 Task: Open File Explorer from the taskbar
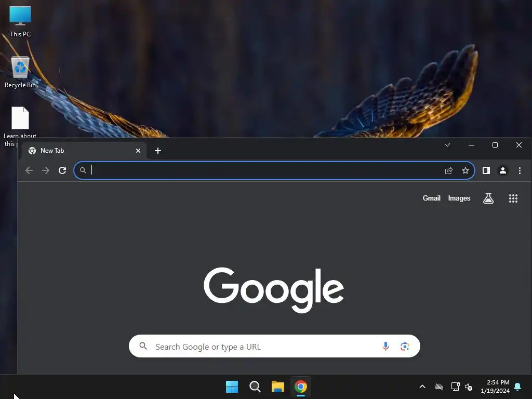pos(277,387)
